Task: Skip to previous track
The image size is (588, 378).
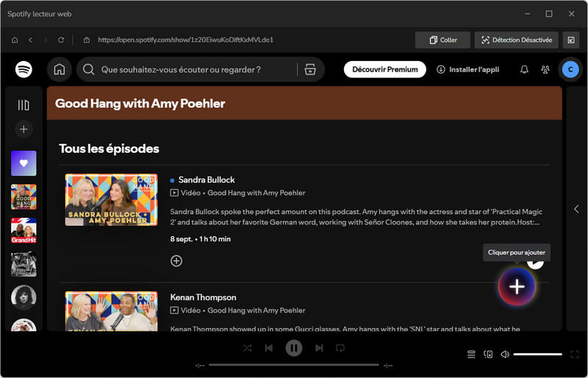Action: pyautogui.click(x=269, y=348)
